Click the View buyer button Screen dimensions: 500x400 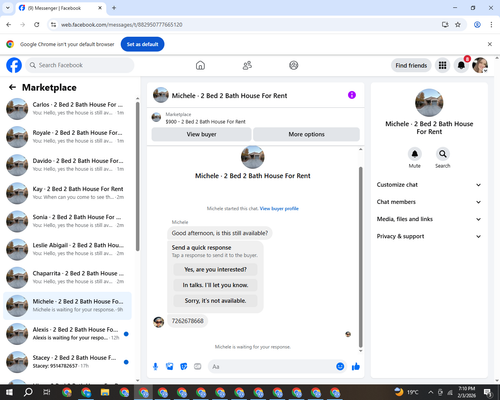[201, 134]
